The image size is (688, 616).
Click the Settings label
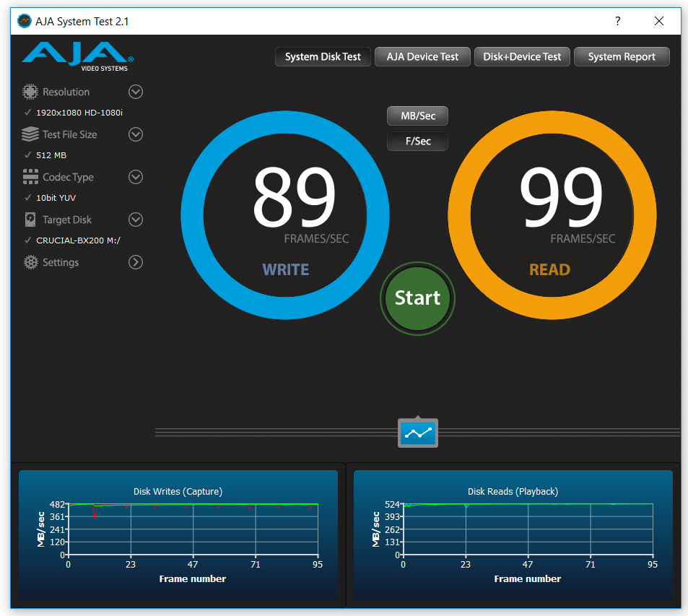[61, 262]
